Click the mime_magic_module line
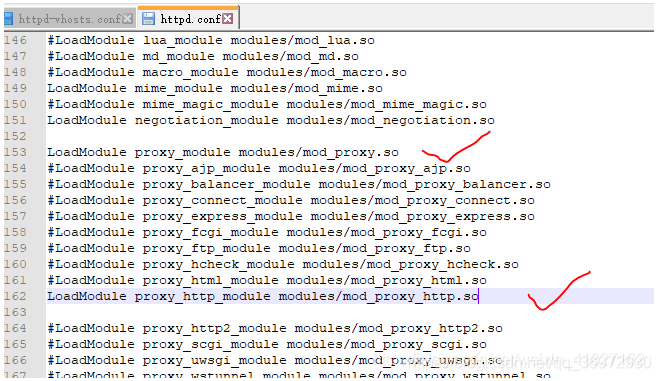 267,105
